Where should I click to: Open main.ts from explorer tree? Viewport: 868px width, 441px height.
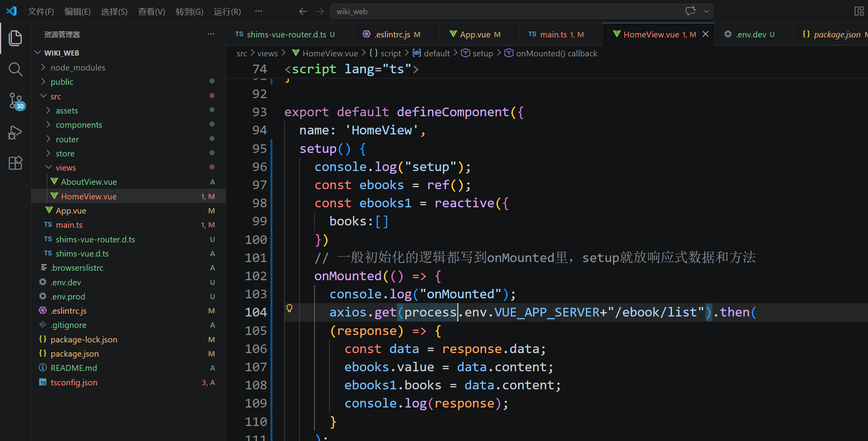(128, 225)
